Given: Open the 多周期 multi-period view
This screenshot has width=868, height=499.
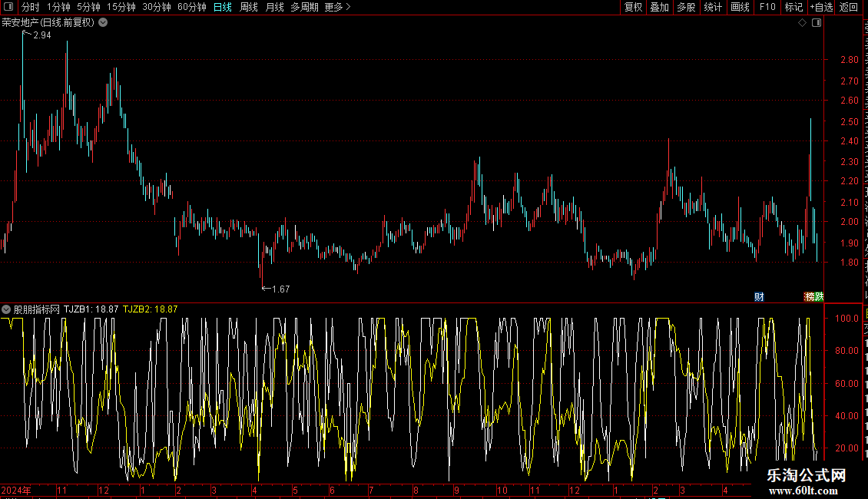Looking at the screenshot, I should click(304, 7).
